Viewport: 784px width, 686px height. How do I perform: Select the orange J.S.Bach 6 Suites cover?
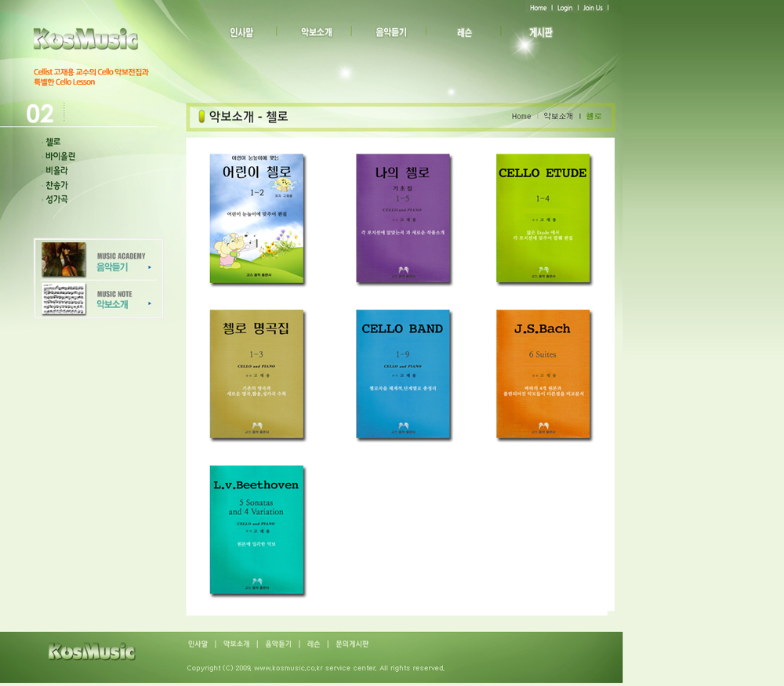tap(543, 374)
